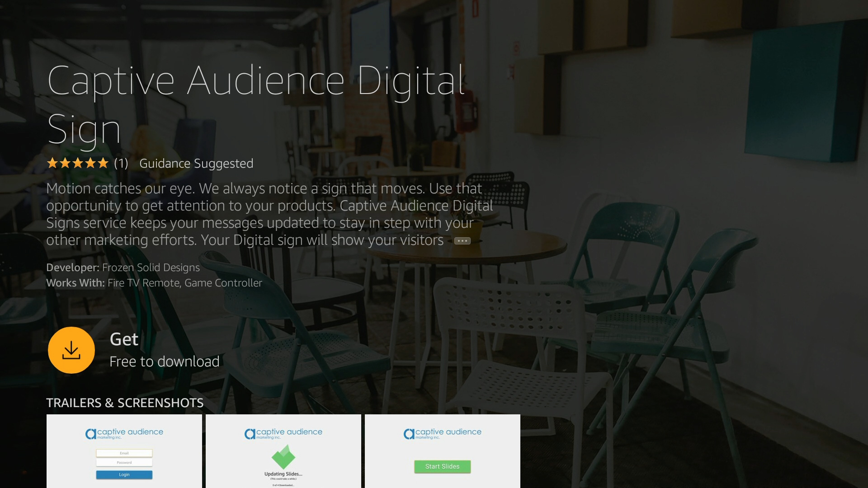Click the Guidance Suggested rating text
This screenshot has height=488, width=868.
[196, 164]
